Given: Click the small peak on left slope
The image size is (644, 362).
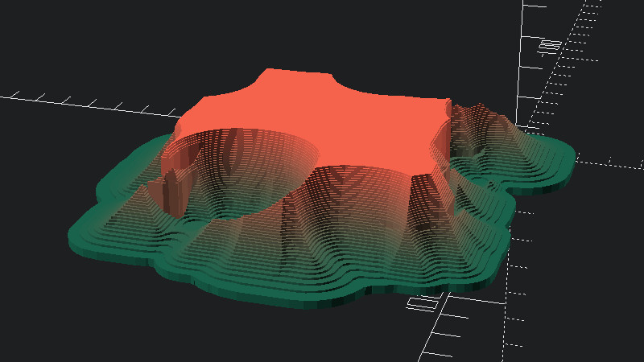Looking at the screenshot, I should pyautogui.click(x=143, y=193).
